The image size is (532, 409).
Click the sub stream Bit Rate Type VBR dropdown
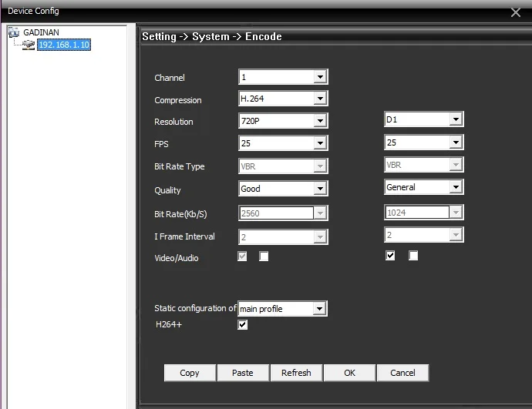424,164
